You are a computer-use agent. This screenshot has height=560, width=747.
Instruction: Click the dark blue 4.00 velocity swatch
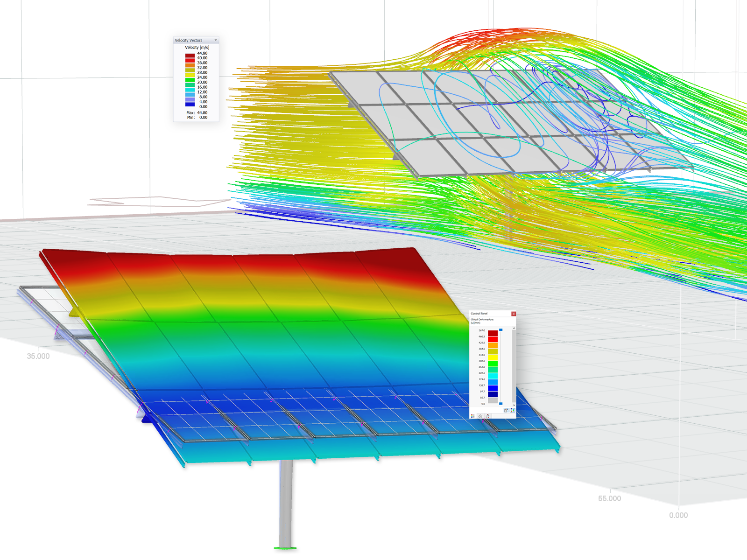pos(190,105)
